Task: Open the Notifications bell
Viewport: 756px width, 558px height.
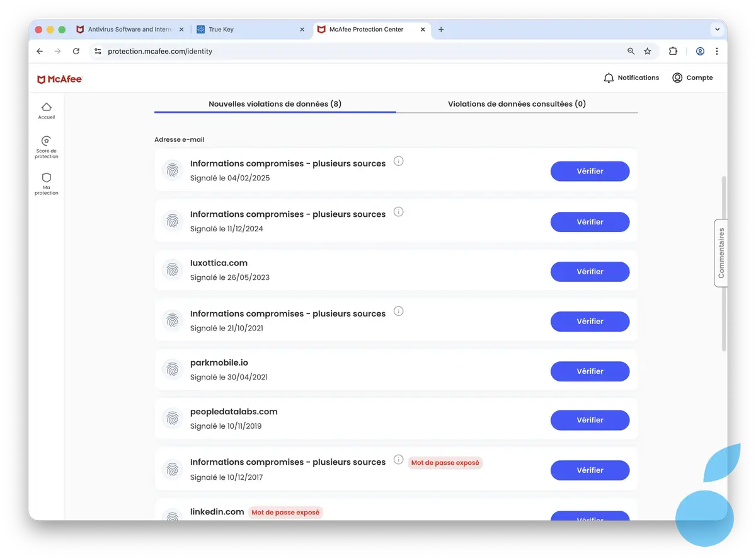Action: pos(609,78)
